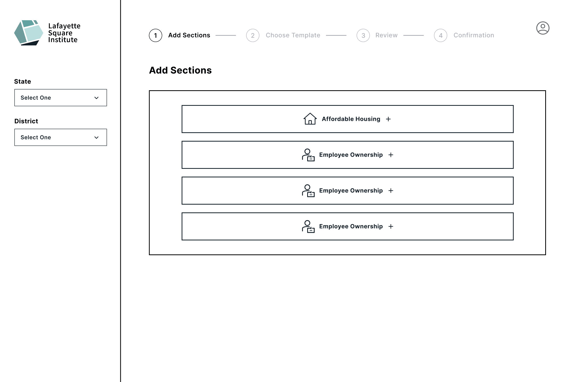Click the house icon for Affordable Housing
Screen dimensions: 588x382
coord(310,119)
